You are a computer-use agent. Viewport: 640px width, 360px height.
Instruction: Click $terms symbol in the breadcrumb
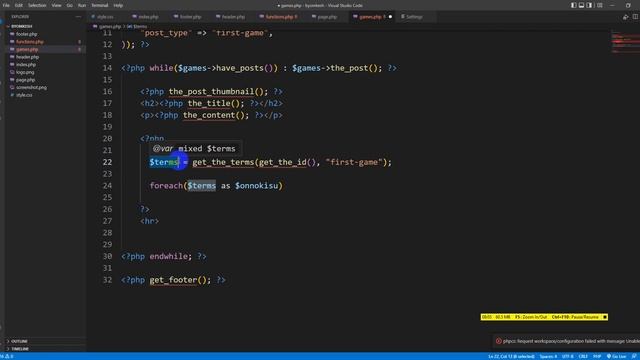coord(139,27)
